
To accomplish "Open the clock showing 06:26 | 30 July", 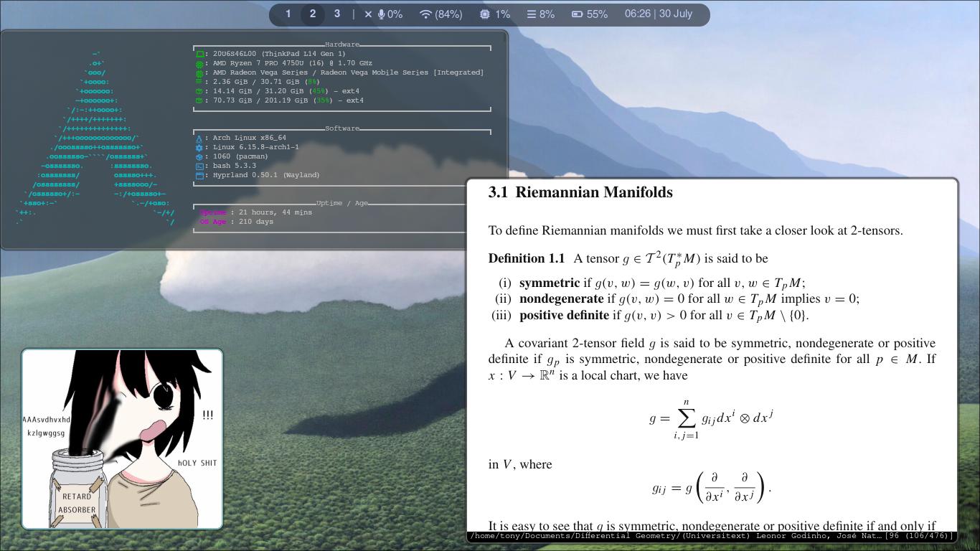I will 659,14.
